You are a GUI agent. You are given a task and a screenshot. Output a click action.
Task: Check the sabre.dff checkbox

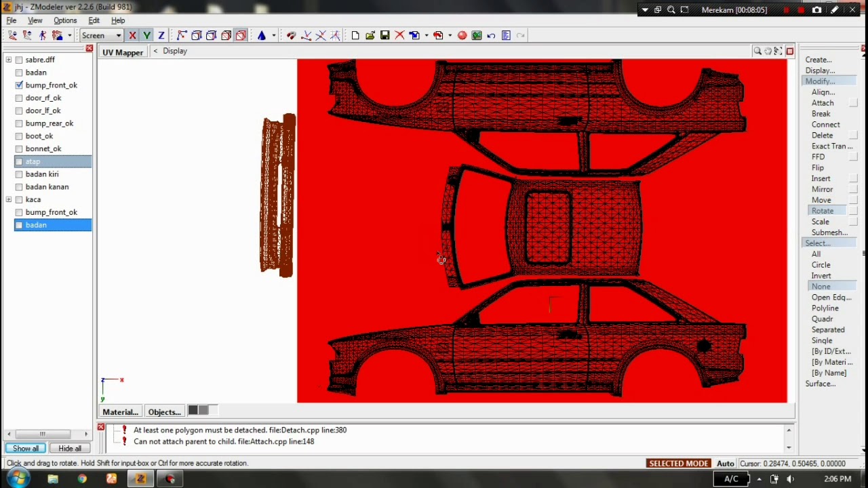pyautogui.click(x=19, y=60)
